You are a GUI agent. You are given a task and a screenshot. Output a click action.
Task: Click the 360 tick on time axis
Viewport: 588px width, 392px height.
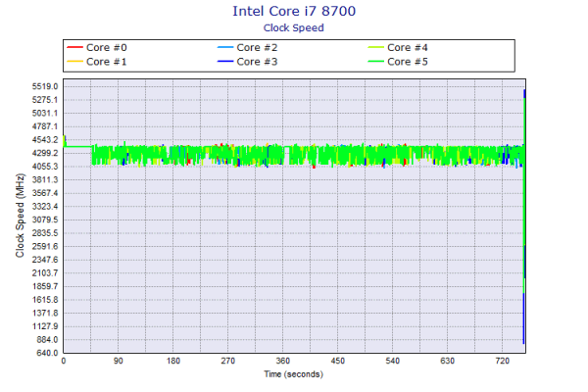(283, 361)
